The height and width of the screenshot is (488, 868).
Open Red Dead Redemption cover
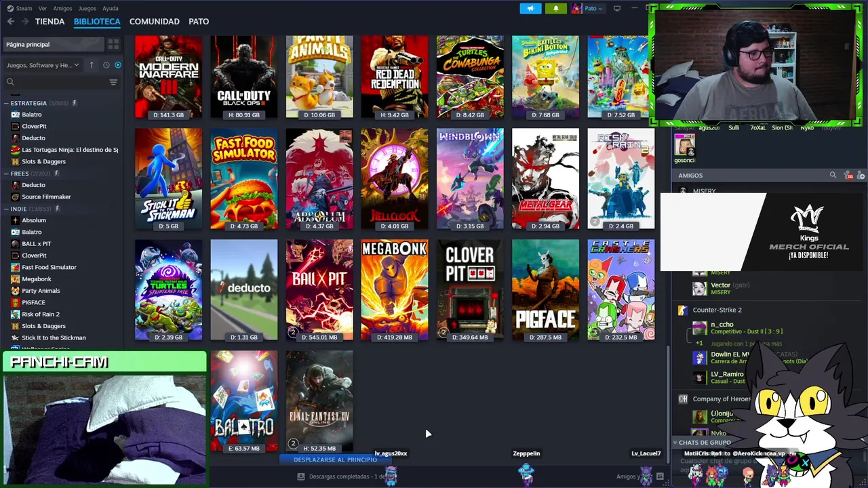point(395,77)
